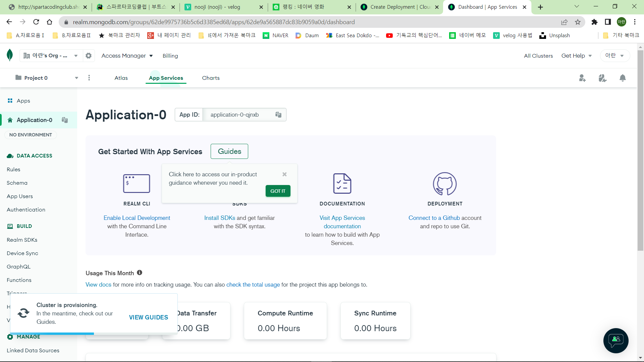Open Visit App Services documentation link
This screenshot has width=644, height=362.
pos(342,222)
